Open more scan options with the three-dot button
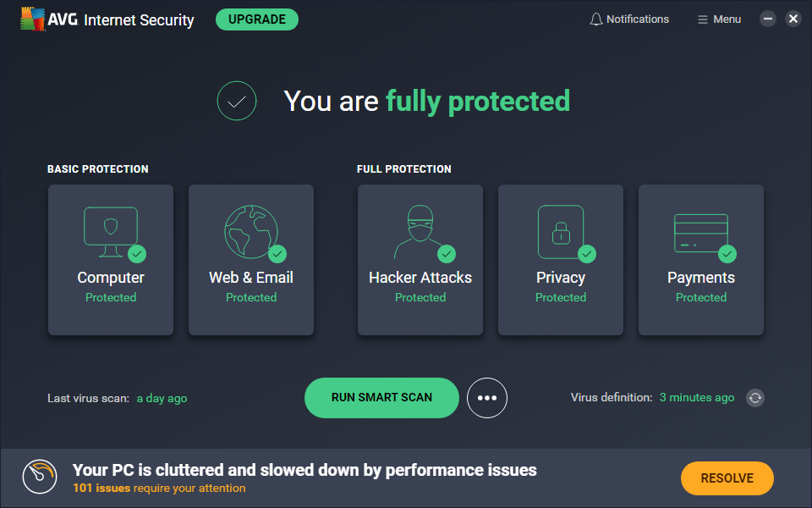The image size is (812, 508). [487, 398]
